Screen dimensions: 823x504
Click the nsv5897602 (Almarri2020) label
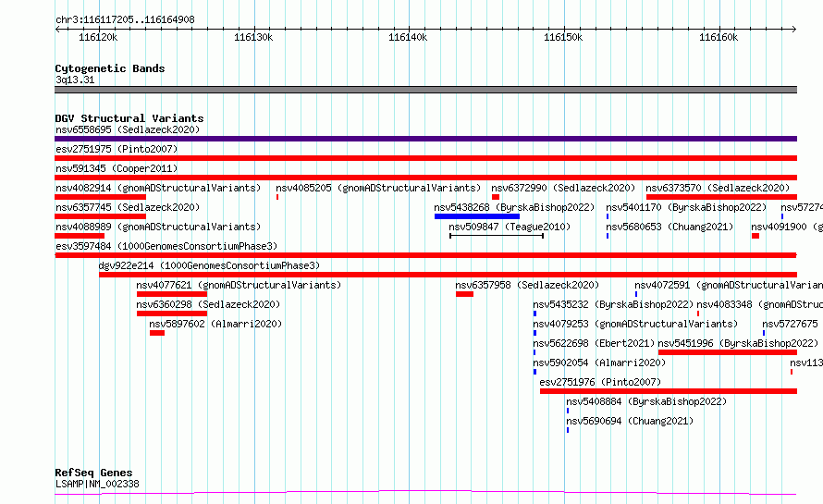pyautogui.click(x=215, y=324)
